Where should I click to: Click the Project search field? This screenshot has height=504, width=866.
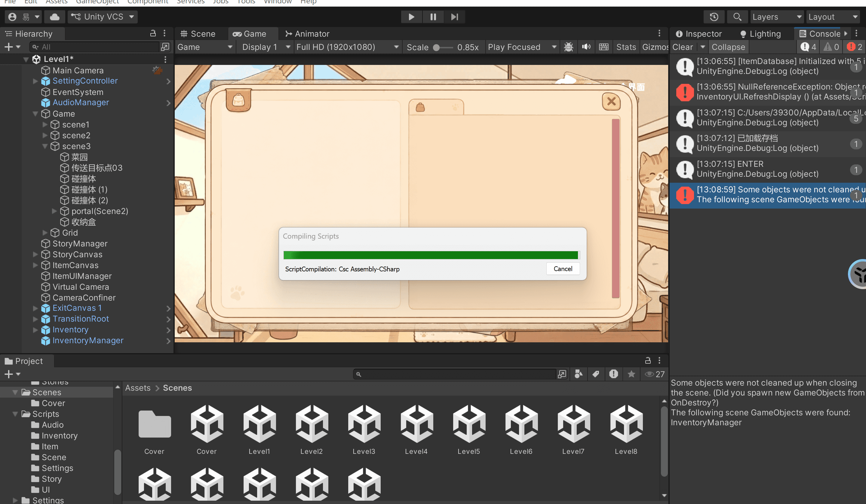pyautogui.click(x=455, y=374)
